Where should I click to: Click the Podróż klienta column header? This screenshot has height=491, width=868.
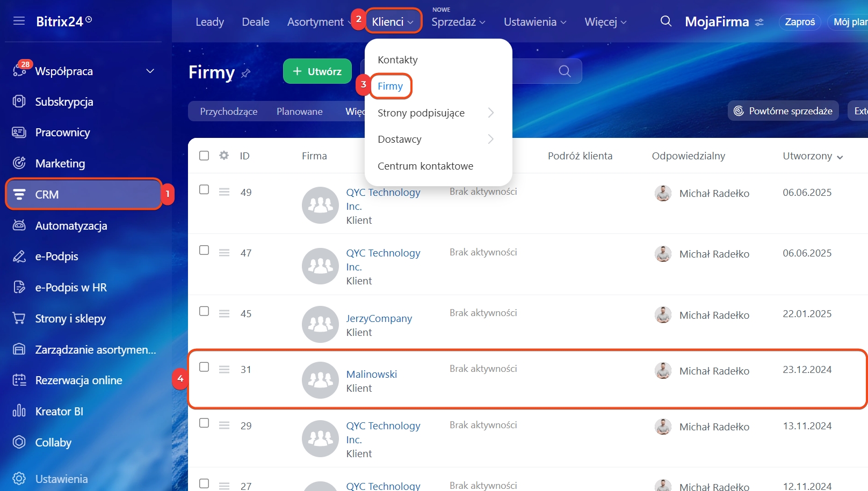[x=580, y=156]
